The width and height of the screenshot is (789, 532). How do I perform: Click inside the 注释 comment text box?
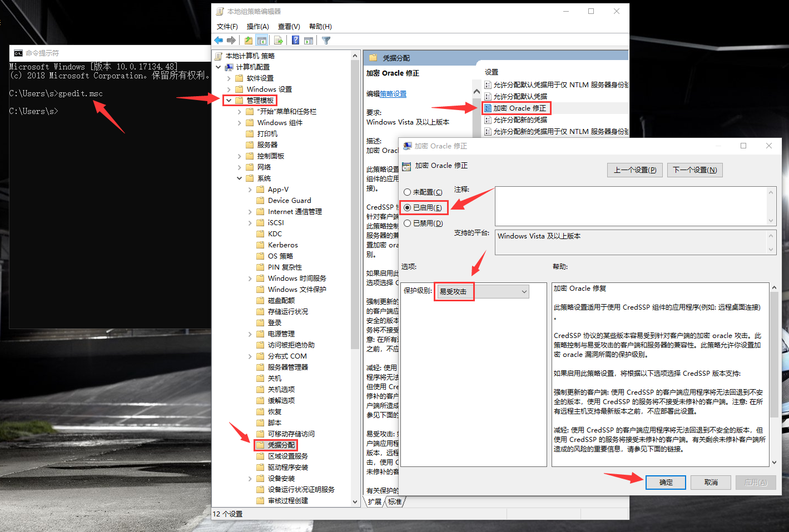631,206
